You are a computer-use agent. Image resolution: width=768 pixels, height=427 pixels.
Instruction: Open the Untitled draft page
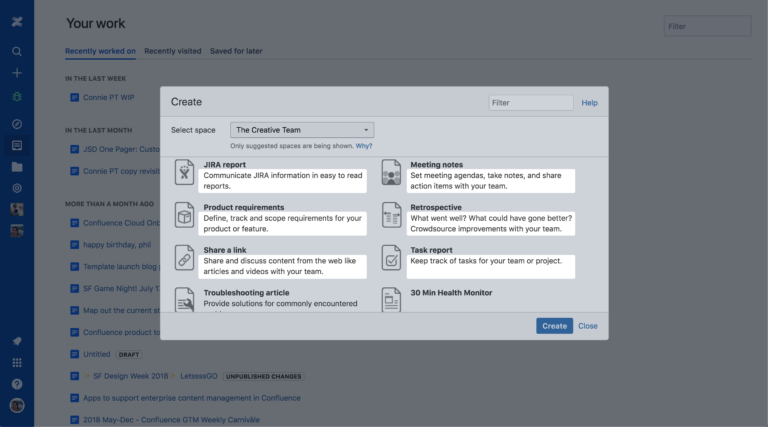pyautogui.click(x=96, y=354)
